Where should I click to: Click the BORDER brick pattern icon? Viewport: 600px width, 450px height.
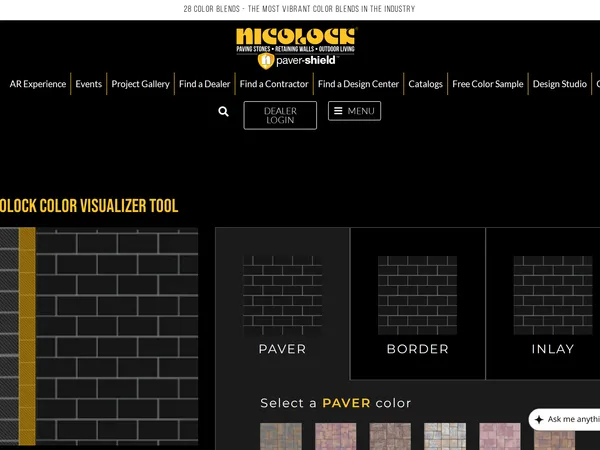417,295
